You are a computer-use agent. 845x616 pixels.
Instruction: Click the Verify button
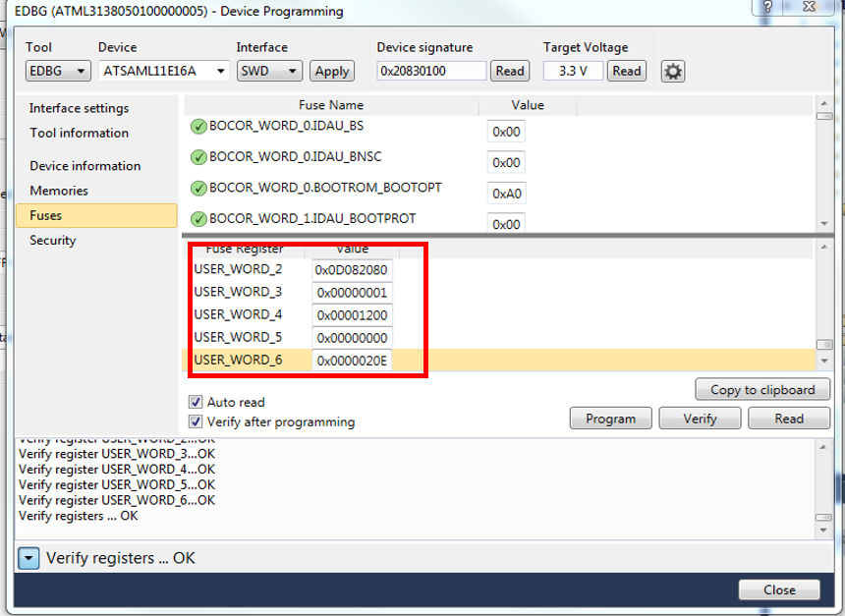pos(700,419)
